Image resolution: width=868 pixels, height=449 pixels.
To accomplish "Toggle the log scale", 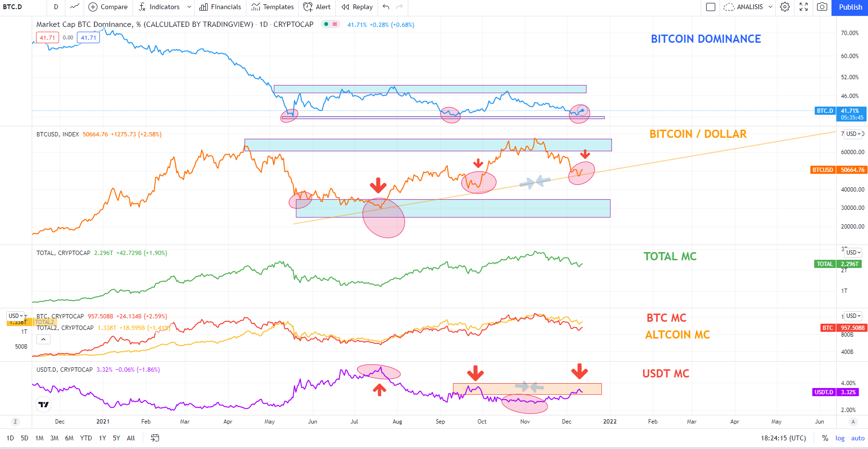I will coord(840,438).
